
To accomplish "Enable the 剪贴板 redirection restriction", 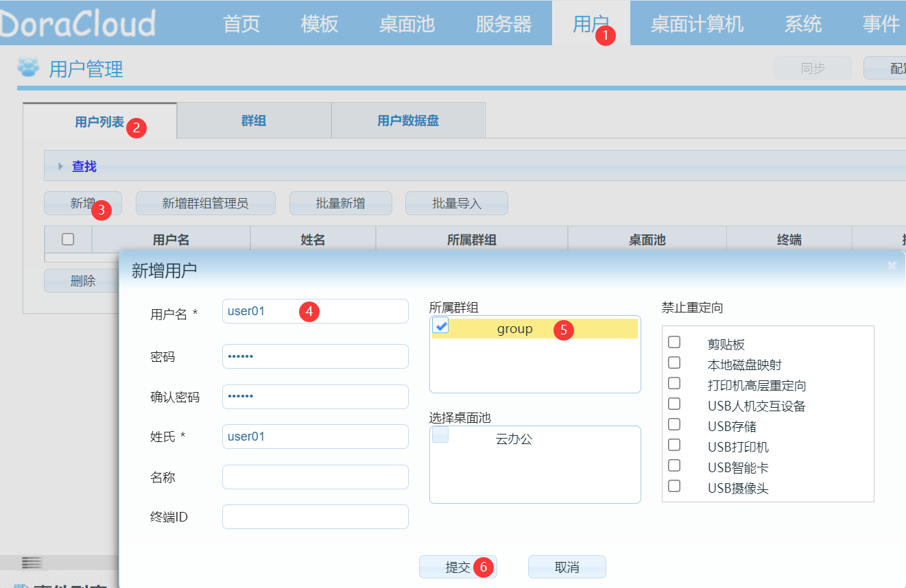I will point(674,341).
